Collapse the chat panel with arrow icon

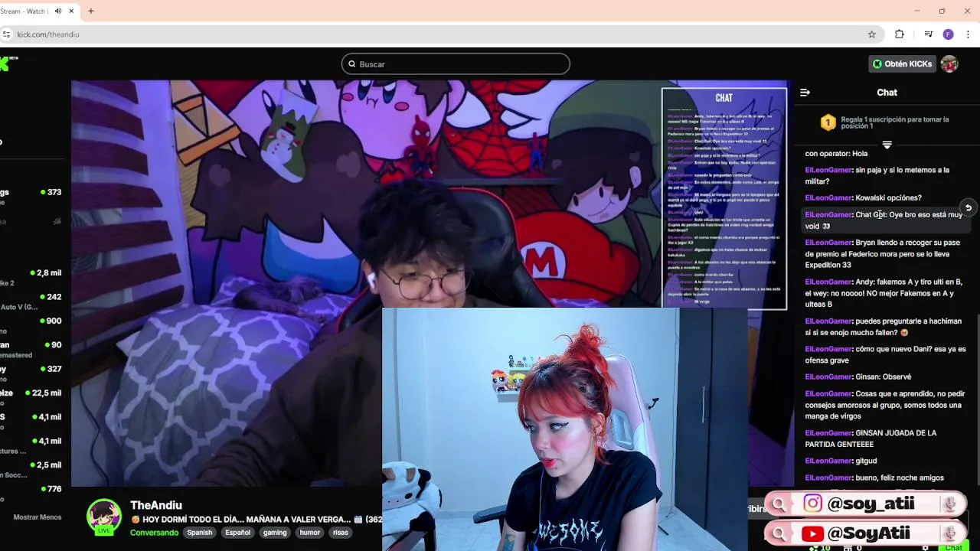click(805, 93)
